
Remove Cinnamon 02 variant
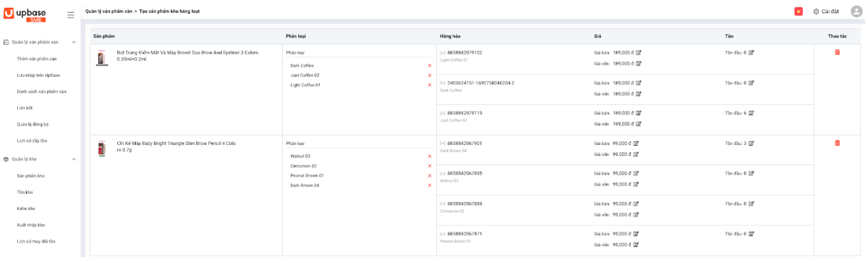click(x=429, y=166)
